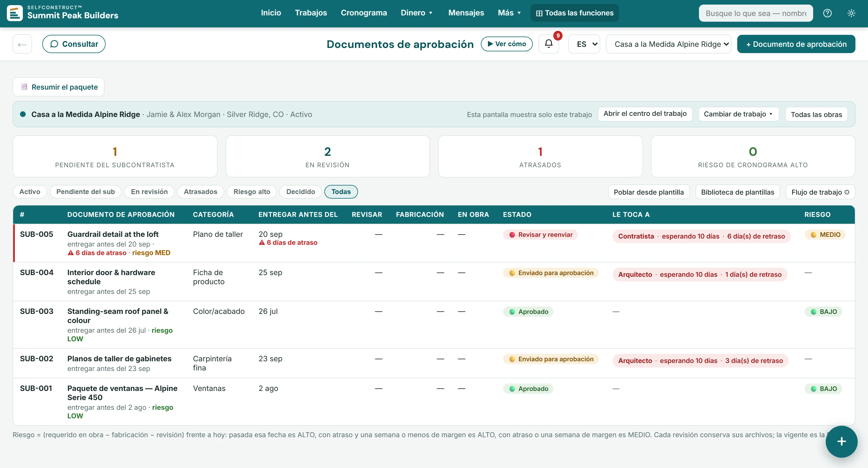This screenshot has width=868, height=468.
Task: Open Mensajes in the top navigation
Action: [x=466, y=13]
